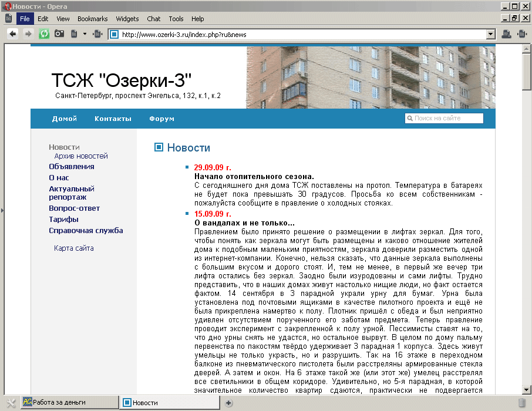Image resolution: width=532 pixels, height=411 pixels.
Task: Open the Tools menu
Action: pos(176,19)
